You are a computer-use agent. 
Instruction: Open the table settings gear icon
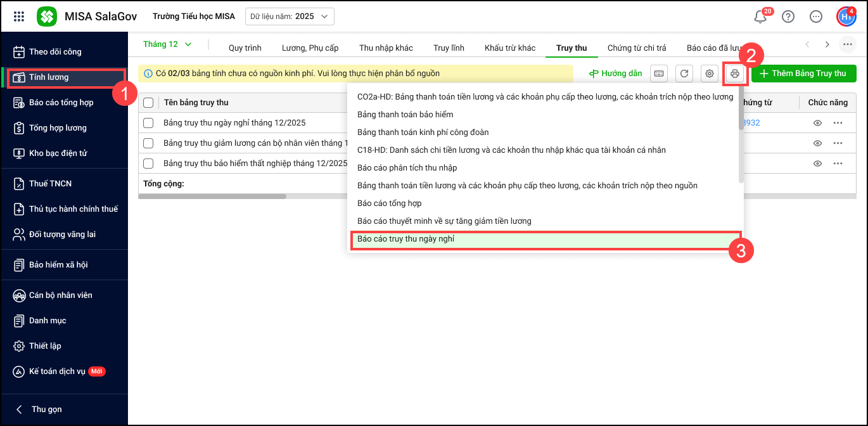click(710, 74)
